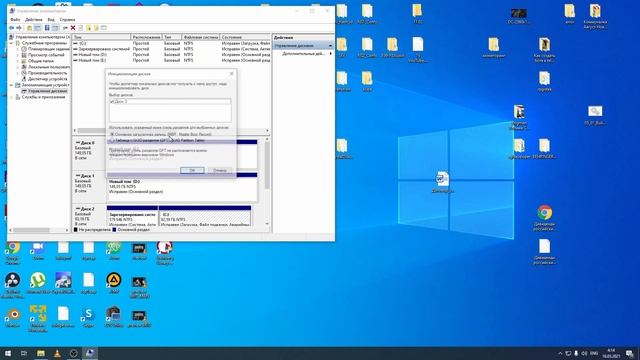
Task: Click the Back arrow in Computer Management toolbar
Action: (x=11, y=28)
